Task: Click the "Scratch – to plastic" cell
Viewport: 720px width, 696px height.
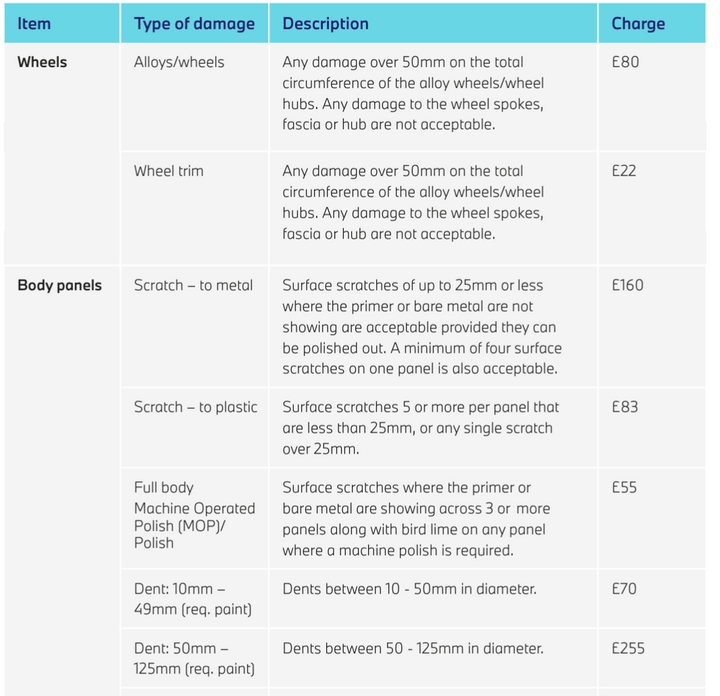Action: click(x=195, y=407)
